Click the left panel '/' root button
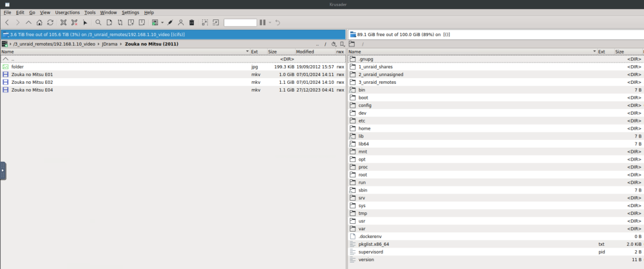The height and width of the screenshot is (269, 644). tap(325, 44)
